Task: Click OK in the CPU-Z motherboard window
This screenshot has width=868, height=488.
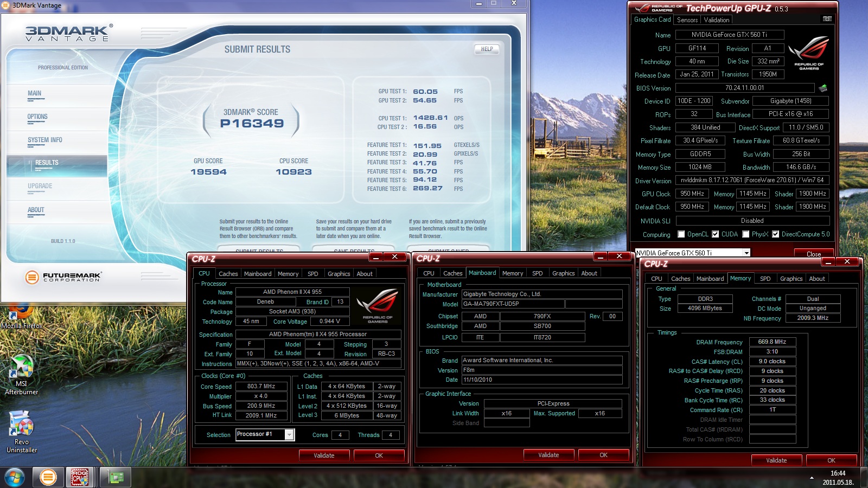Action: (x=604, y=455)
